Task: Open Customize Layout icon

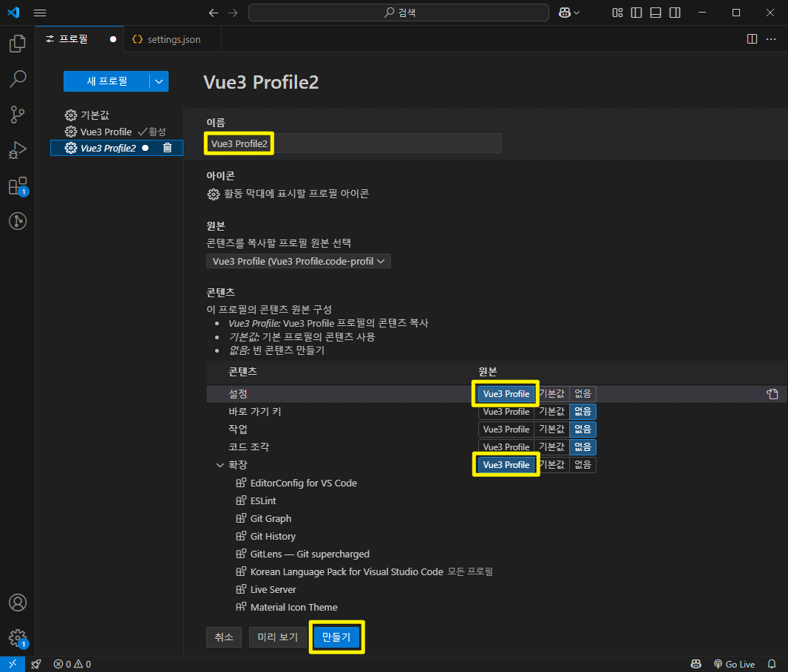Action: tap(617, 13)
